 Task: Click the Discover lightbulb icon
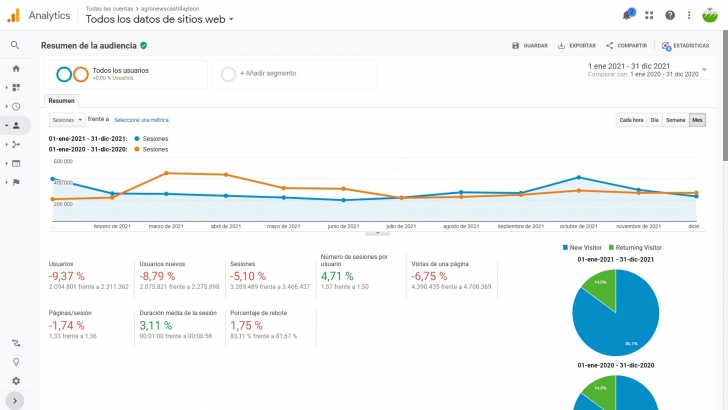pos(16,362)
